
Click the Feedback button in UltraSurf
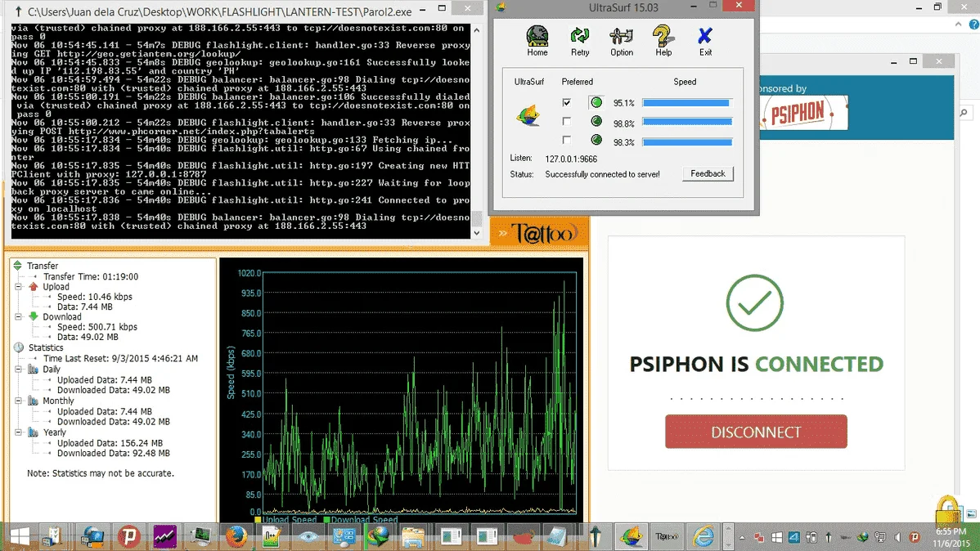[708, 173]
